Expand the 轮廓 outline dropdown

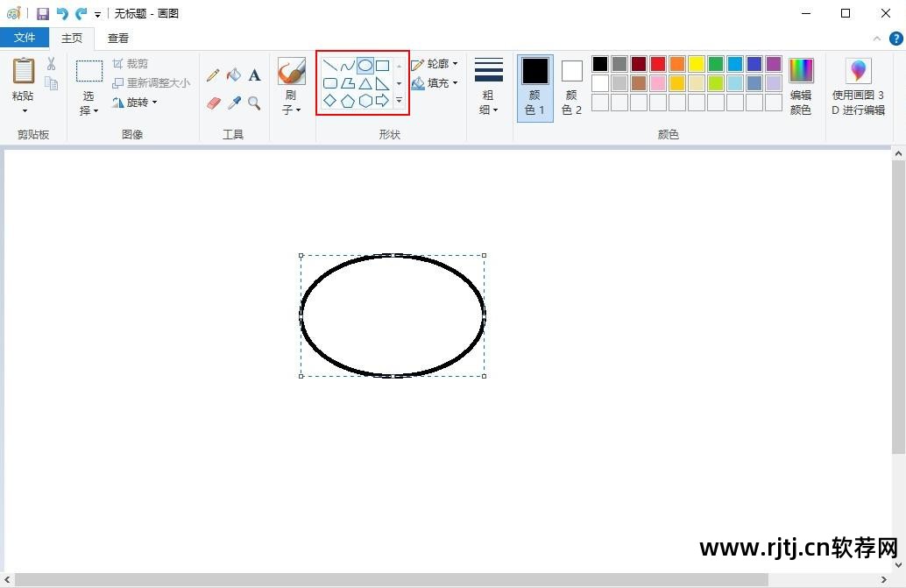coord(435,64)
